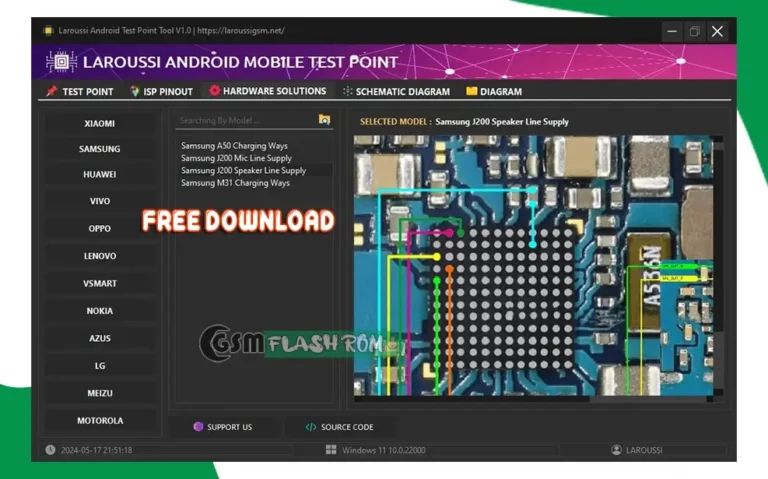This screenshot has width=768, height=479.
Task: Click the circuit board diagram image
Action: [x=533, y=265]
